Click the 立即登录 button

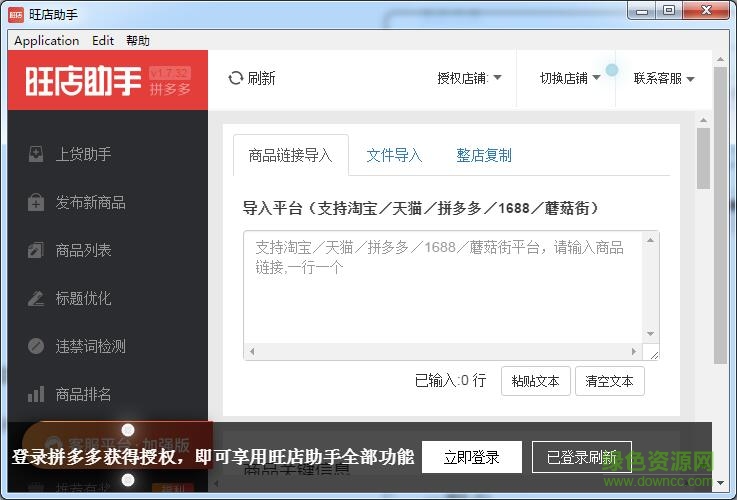click(472, 457)
